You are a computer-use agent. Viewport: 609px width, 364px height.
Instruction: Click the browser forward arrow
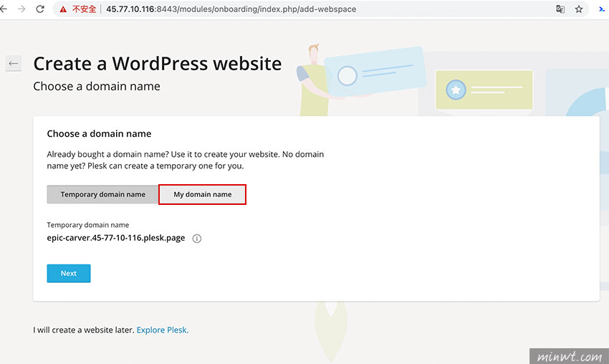pyautogui.click(x=21, y=9)
